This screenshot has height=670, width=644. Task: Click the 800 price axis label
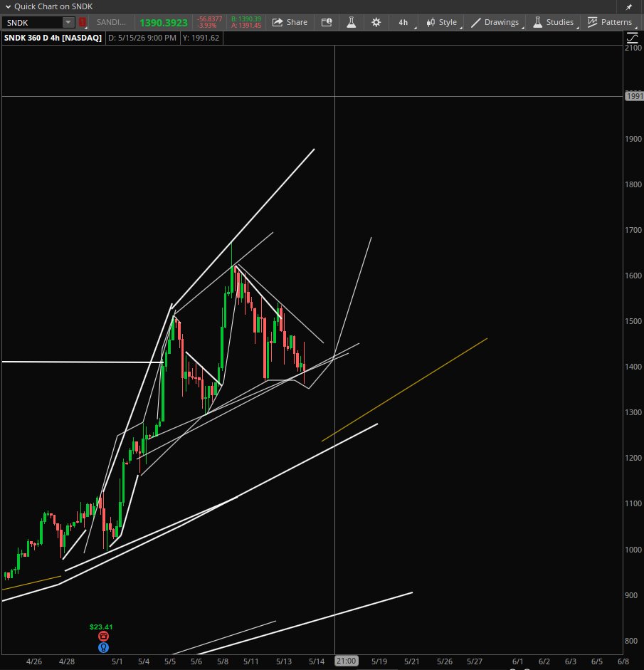click(631, 641)
